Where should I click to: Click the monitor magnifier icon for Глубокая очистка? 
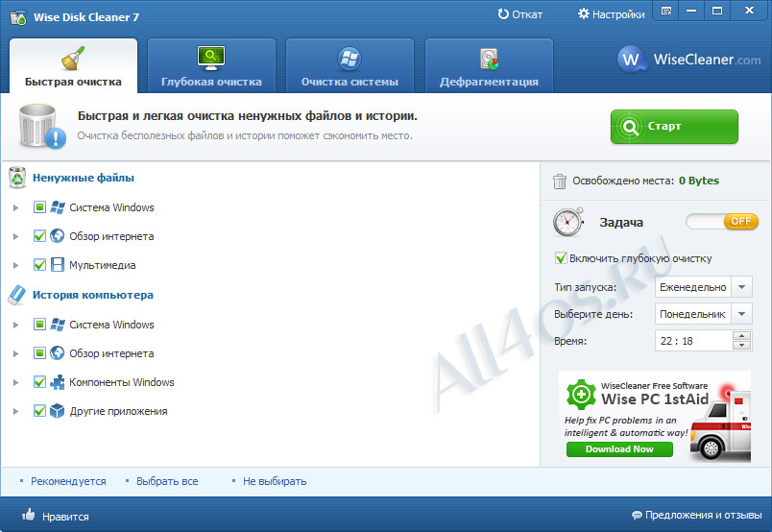click(x=211, y=58)
